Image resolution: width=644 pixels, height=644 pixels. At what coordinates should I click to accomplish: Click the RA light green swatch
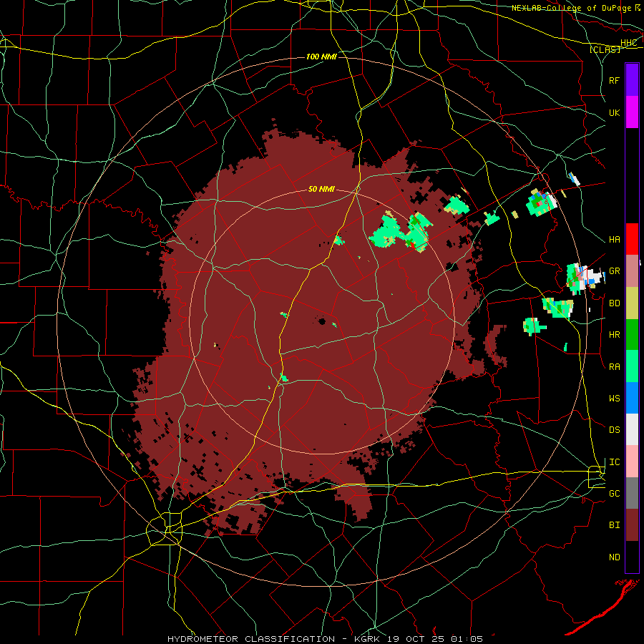tap(632, 366)
